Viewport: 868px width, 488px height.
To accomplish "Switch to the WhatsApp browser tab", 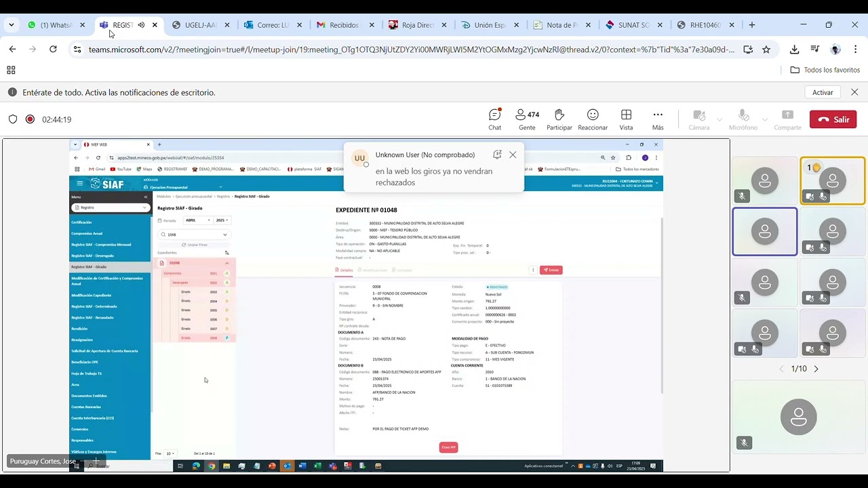I will [x=56, y=25].
